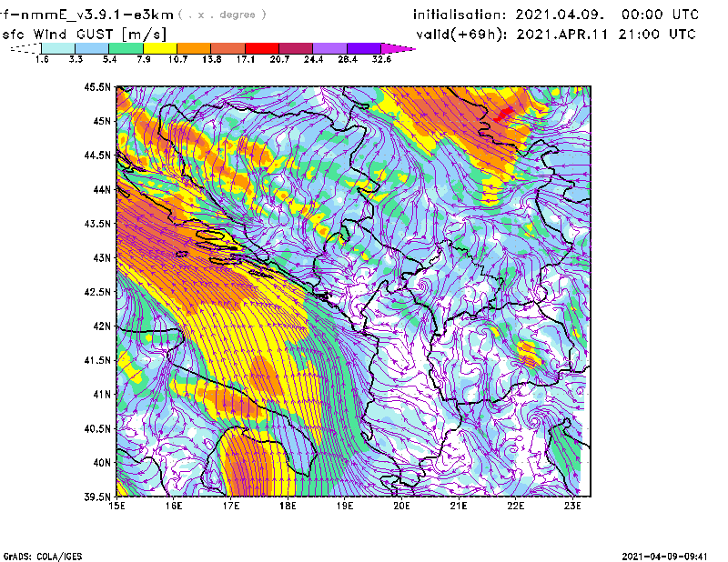Click the 3.3 colorbar value label

click(x=76, y=59)
